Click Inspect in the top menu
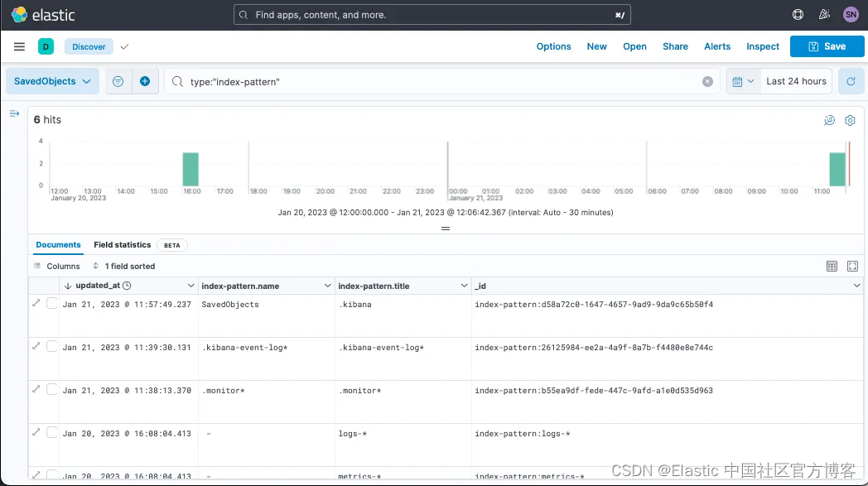 pos(762,46)
